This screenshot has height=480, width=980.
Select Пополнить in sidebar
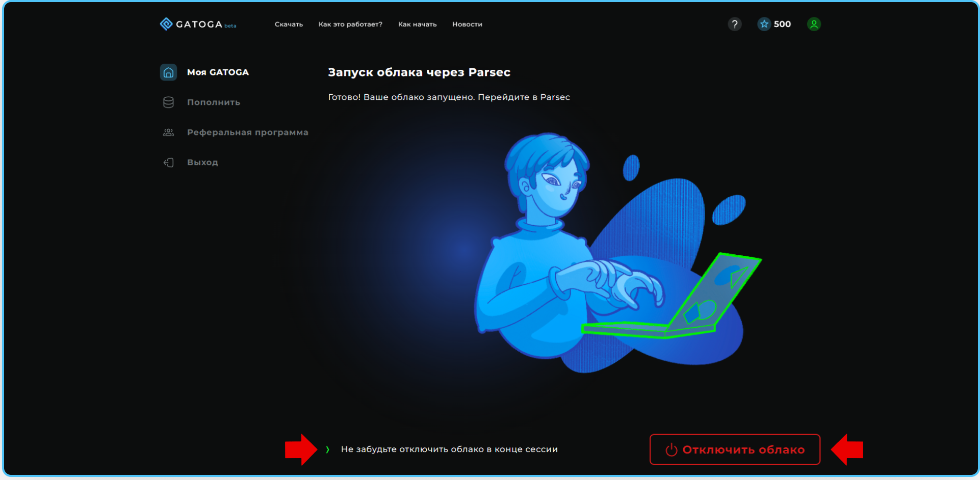pos(214,102)
